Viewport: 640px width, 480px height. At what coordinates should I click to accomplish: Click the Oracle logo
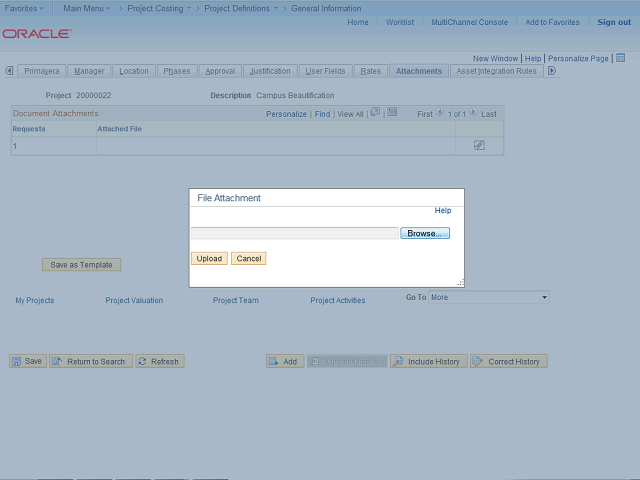[x=37, y=33]
